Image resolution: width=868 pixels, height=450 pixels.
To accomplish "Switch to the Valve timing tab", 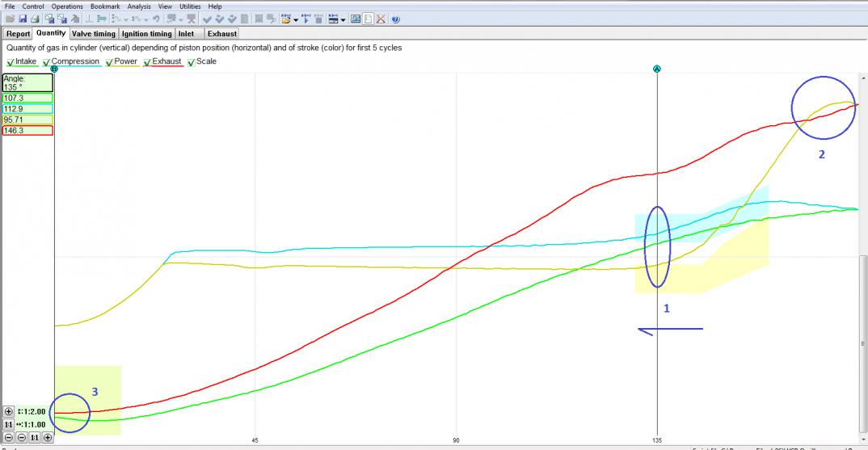I will [x=94, y=34].
